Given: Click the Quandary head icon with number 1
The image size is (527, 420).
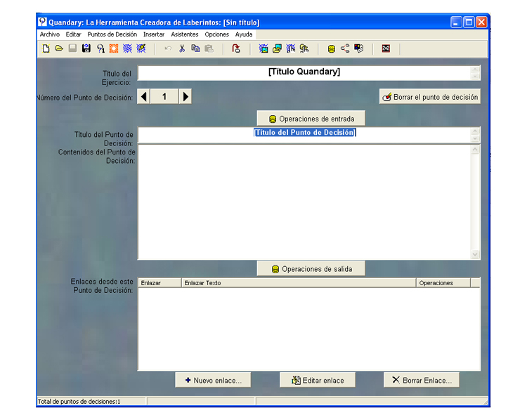Looking at the screenshot, I should pos(100,48).
